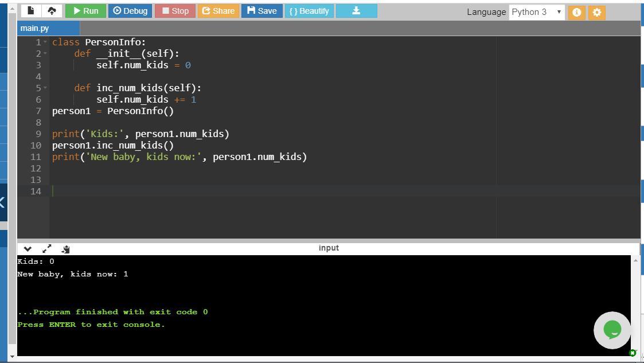Image resolution: width=644 pixels, height=363 pixels.
Task: Click 'class PersonInfo:' on line 1
Action: click(x=99, y=42)
